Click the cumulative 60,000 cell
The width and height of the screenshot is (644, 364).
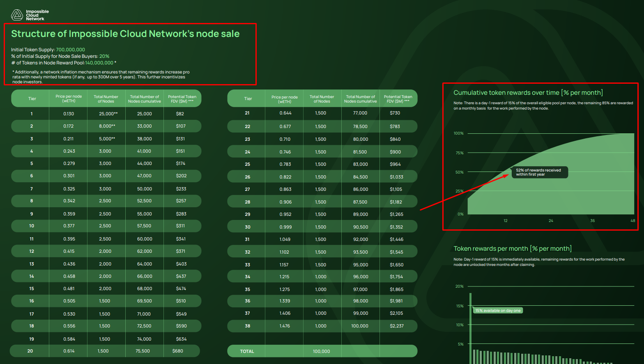coord(145,239)
